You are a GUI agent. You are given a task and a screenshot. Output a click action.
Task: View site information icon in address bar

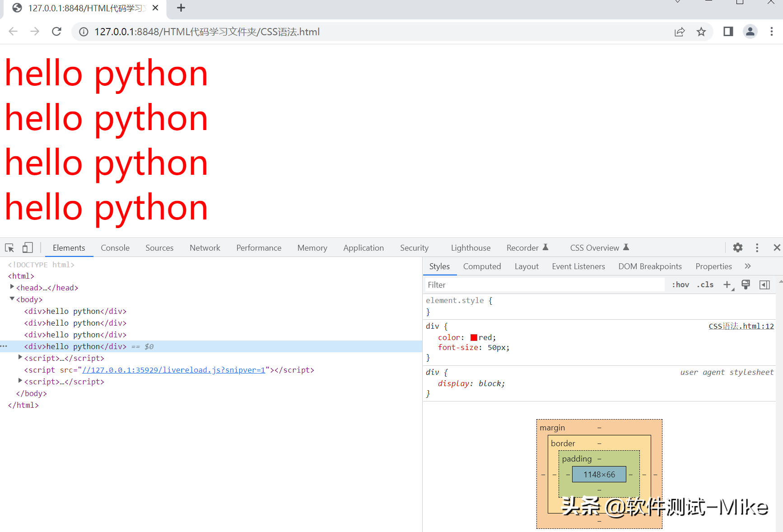point(84,32)
